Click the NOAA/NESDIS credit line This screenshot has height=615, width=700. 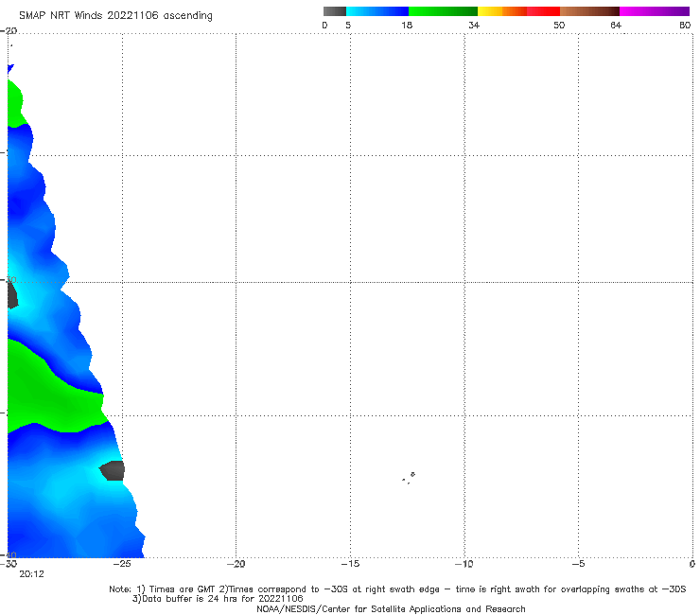[391, 608]
